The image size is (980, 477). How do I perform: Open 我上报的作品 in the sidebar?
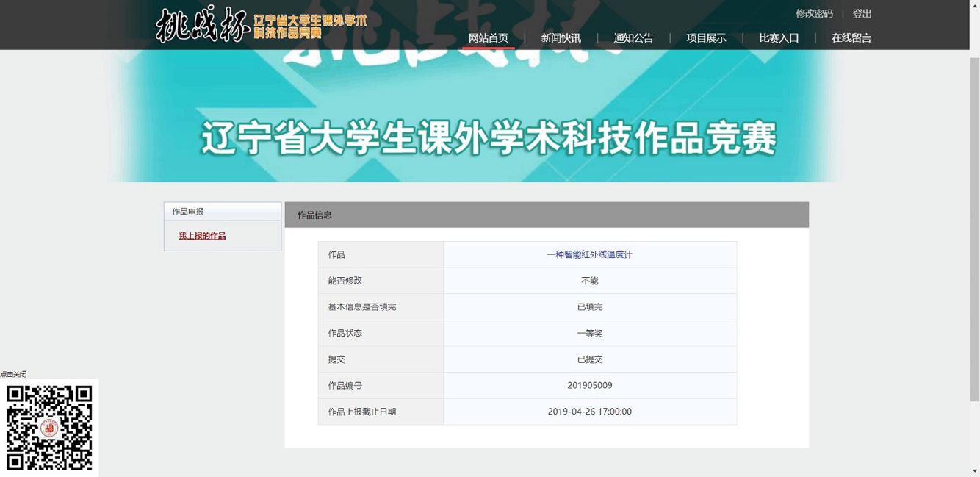tap(202, 236)
